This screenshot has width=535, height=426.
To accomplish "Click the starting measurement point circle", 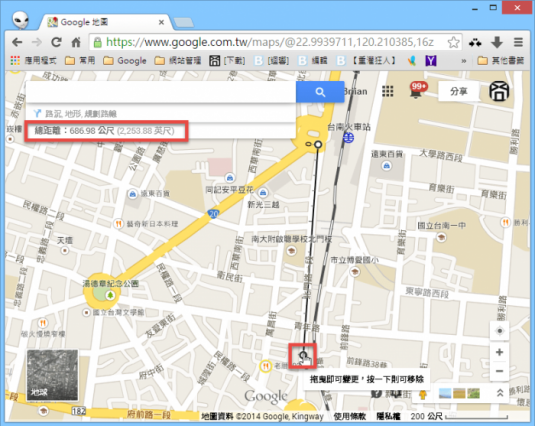I will tap(318, 144).
